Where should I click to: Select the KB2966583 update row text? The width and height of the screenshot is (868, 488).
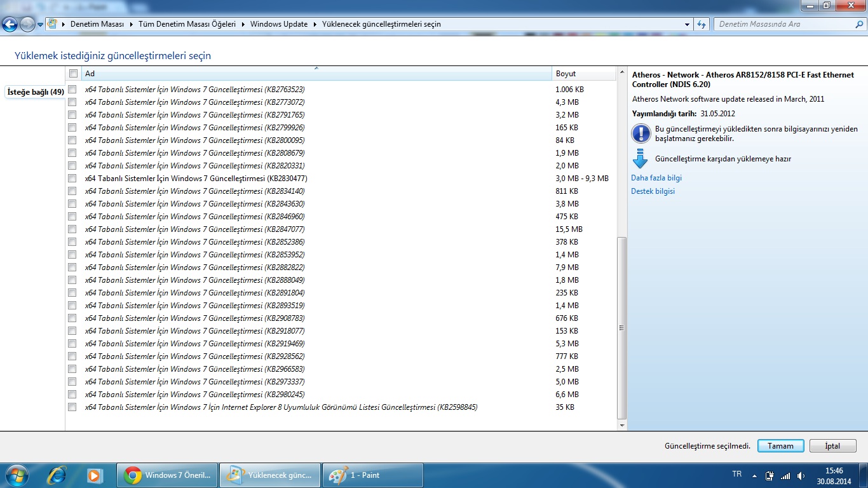195,369
